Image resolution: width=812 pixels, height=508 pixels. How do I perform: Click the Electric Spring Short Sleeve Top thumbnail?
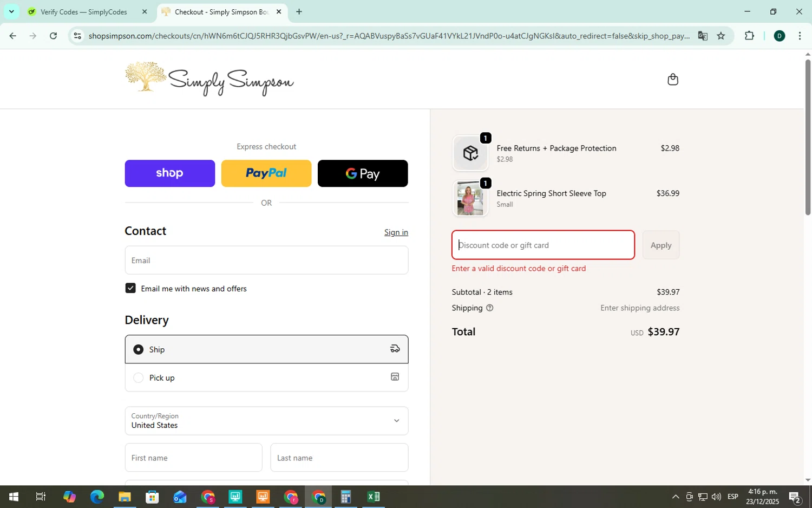[470, 198]
